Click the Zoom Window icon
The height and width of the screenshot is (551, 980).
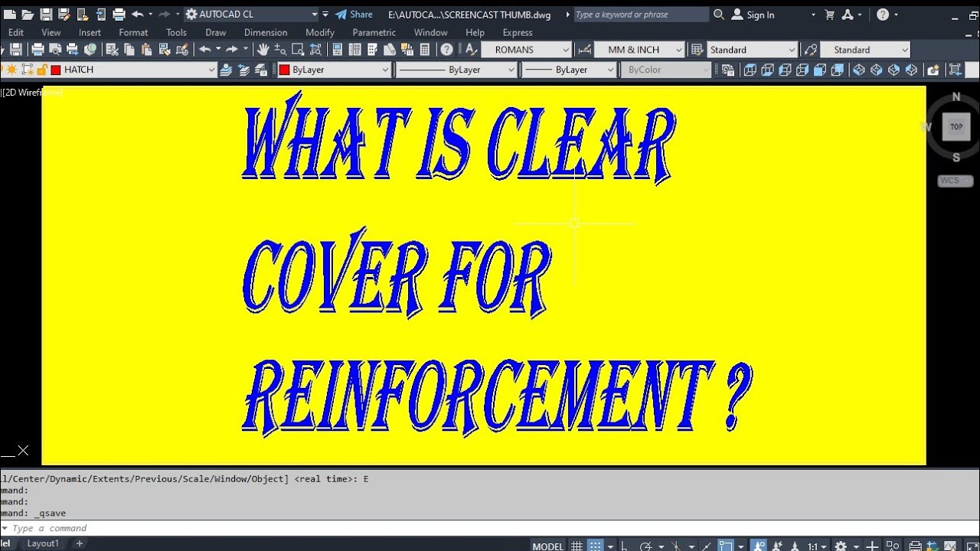(x=298, y=50)
